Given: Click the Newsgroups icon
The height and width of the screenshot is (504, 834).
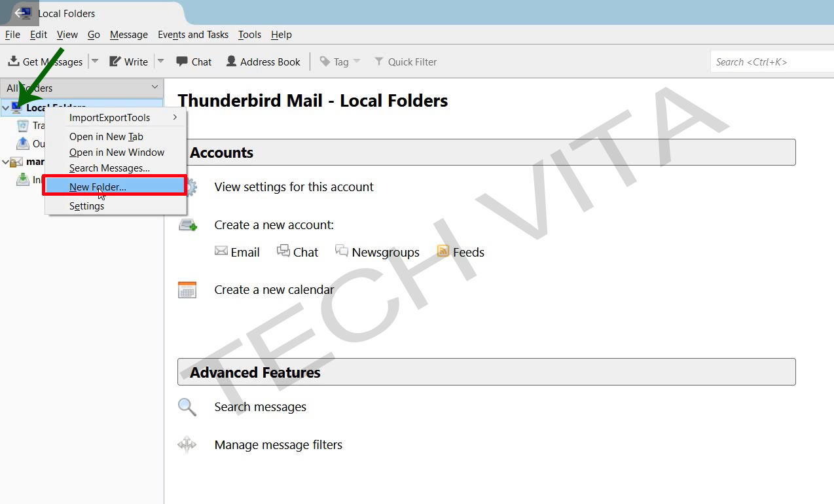Looking at the screenshot, I should click(x=342, y=251).
